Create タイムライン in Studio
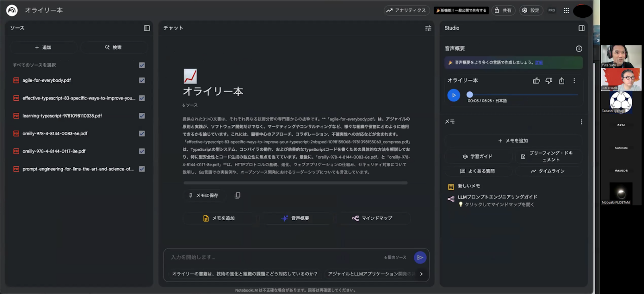Image resolution: width=644 pixels, height=294 pixels. pos(549,171)
